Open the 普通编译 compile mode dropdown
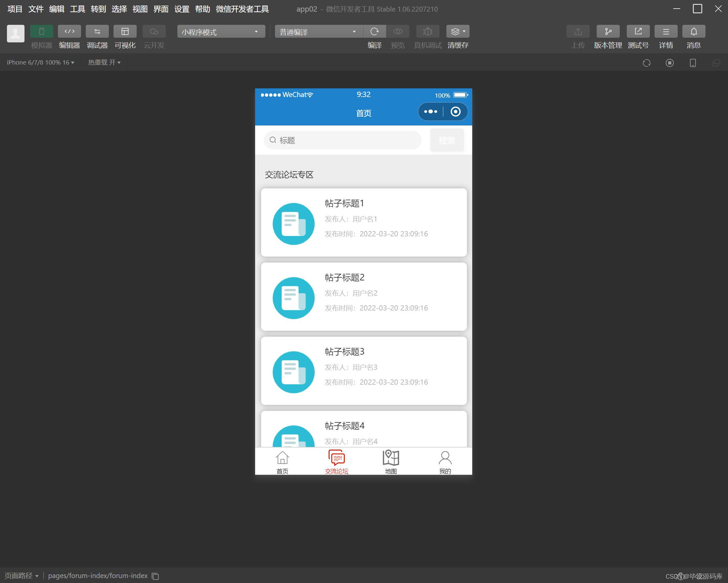This screenshot has height=583, width=728. point(319,32)
